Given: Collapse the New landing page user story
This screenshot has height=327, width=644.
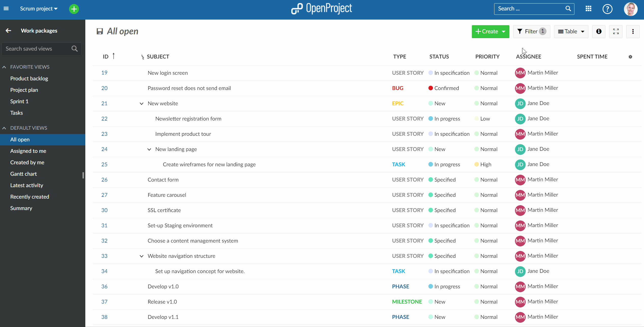Looking at the screenshot, I should [x=149, y=149].
